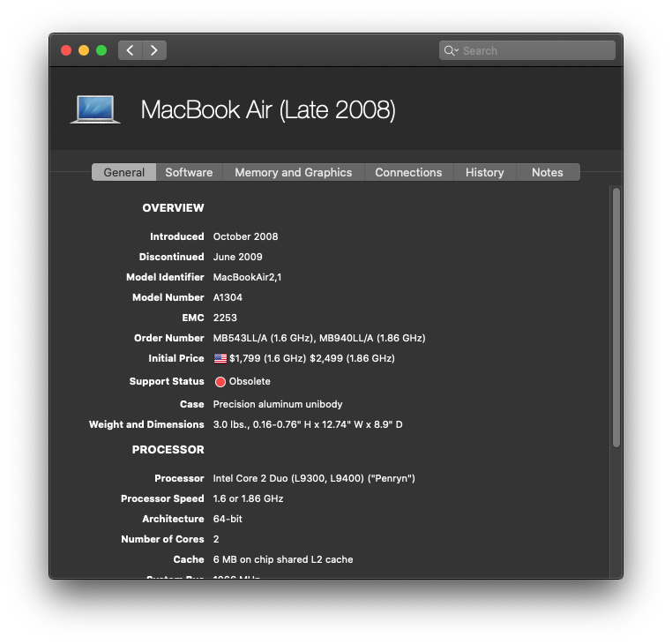Open the search magnifier options
The height and width of the screenshot is (644, 672).
tap(451, 50)
